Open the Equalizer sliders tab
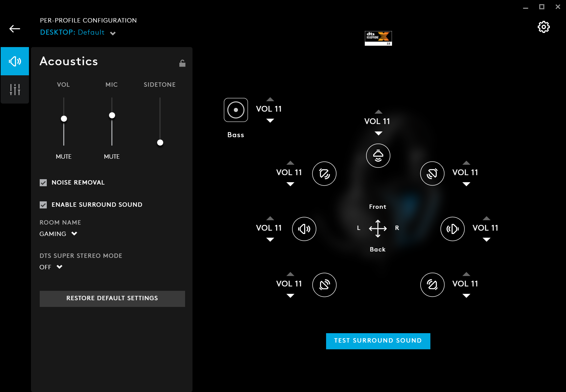 tap(15, 89)
